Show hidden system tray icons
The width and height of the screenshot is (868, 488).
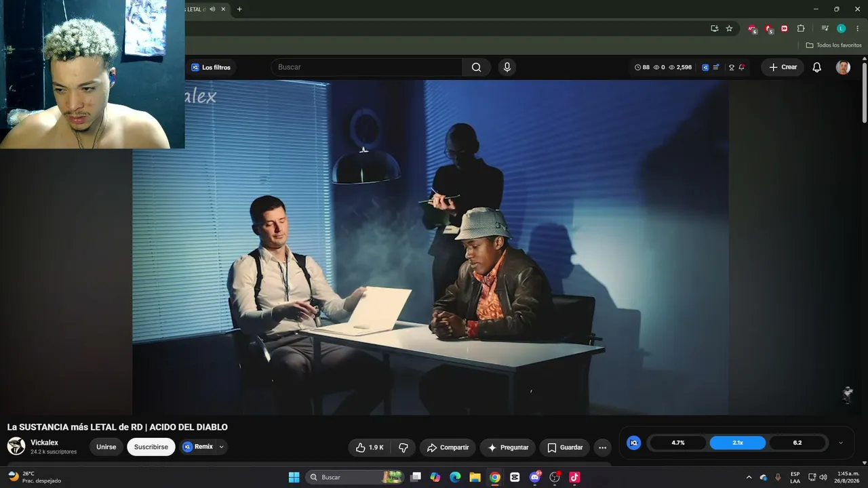tap(749, 477)
